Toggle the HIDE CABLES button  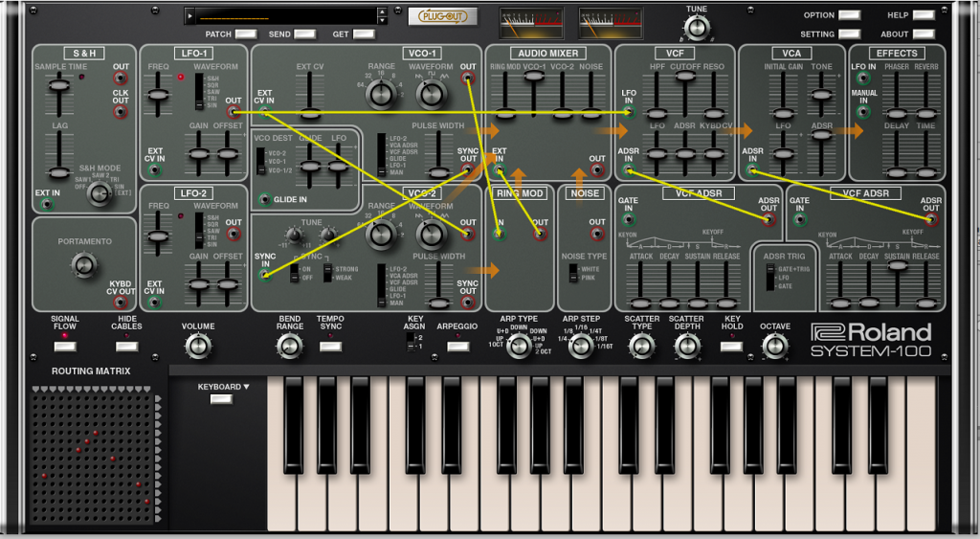click(126, 347)
